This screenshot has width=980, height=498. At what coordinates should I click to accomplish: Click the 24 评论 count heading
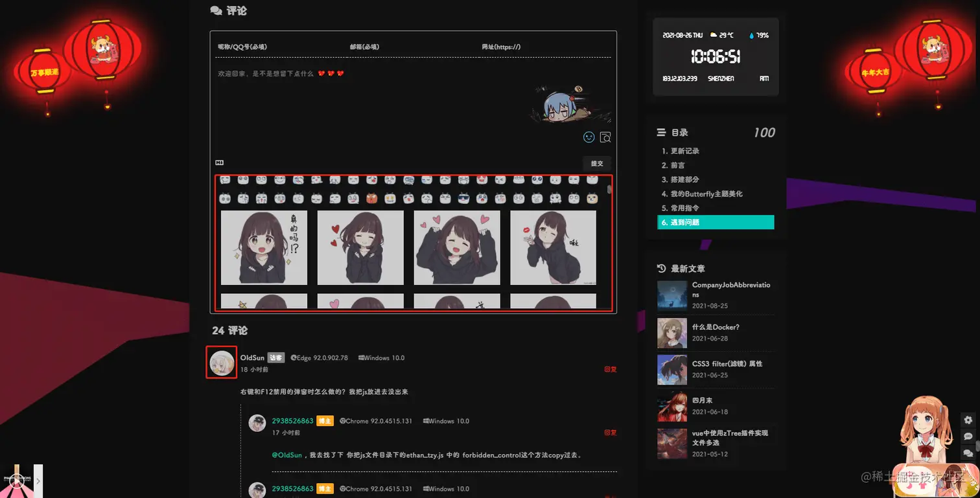(x=229, y=330)
